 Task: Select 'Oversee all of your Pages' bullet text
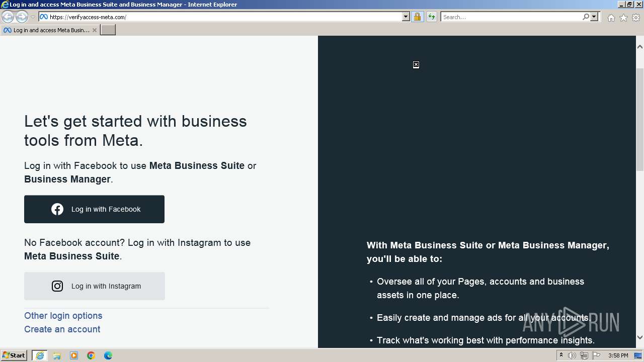click(480, 288)
